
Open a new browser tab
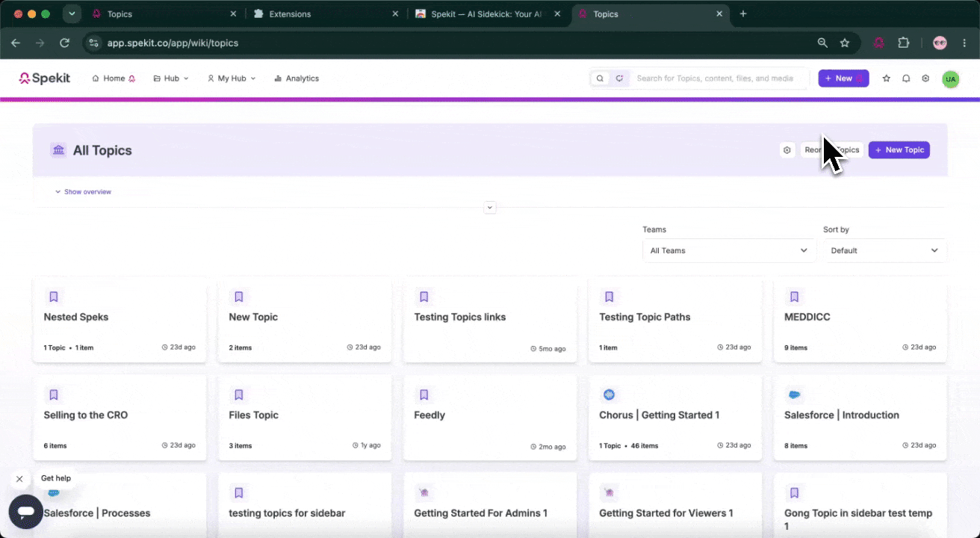tap(743, 14)
